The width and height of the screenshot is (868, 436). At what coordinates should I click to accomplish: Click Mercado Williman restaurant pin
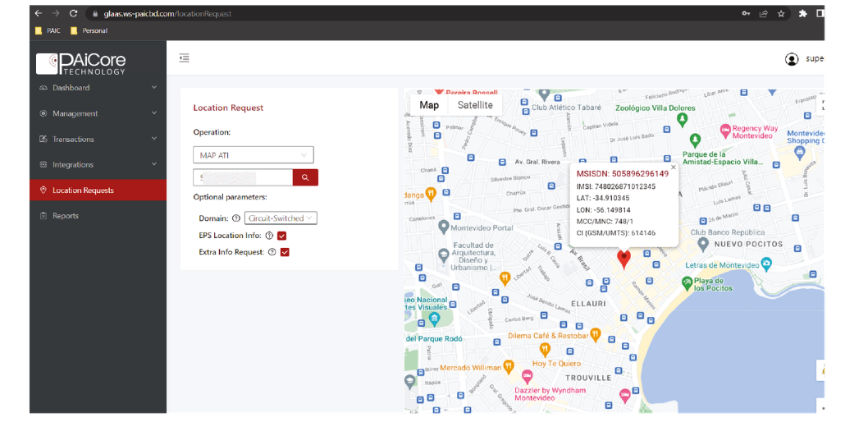tap(508, 367)
